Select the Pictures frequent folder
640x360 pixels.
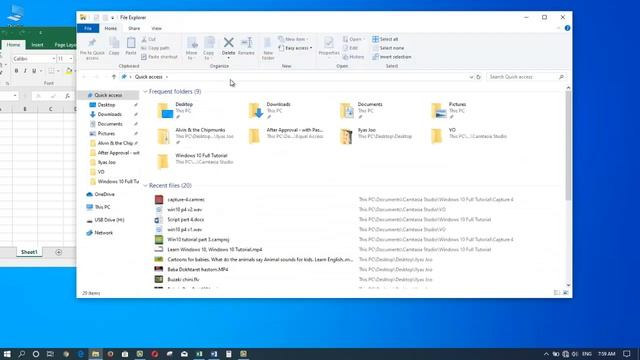tap(449, 110)
